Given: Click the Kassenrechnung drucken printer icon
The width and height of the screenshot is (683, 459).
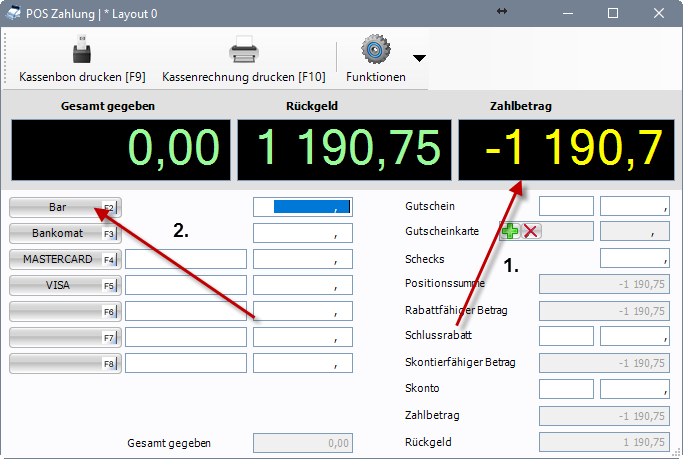Looking at the screenshot, I should (x=243, y=50).
